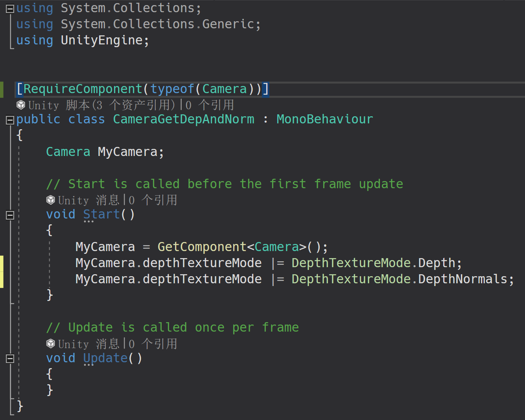Click DepthNormals at the line end
Viewport: 525px width, 420px height.
coord(462,279)
